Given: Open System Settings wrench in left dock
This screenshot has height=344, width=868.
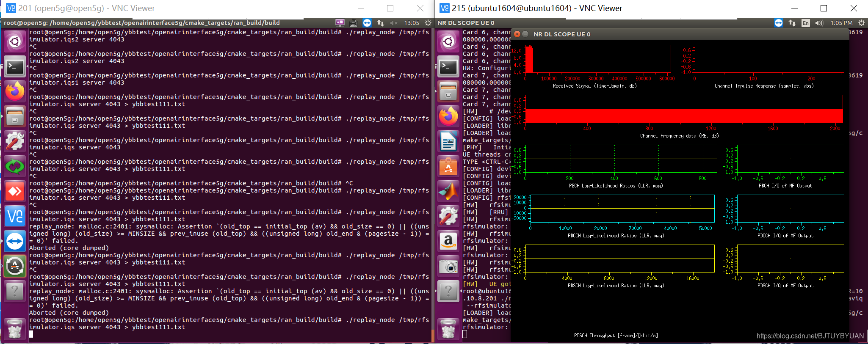Looking at the screenshot, I should (15, 141).
